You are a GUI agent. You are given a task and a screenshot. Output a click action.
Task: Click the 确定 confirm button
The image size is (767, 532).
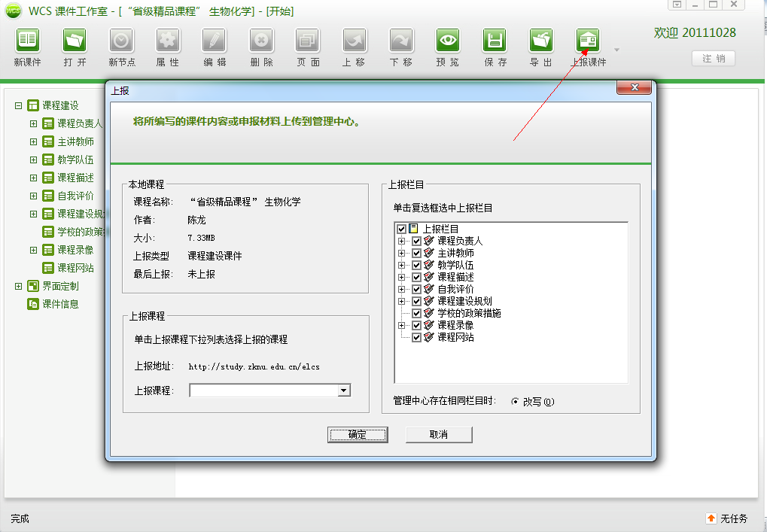tap(358, 435)
